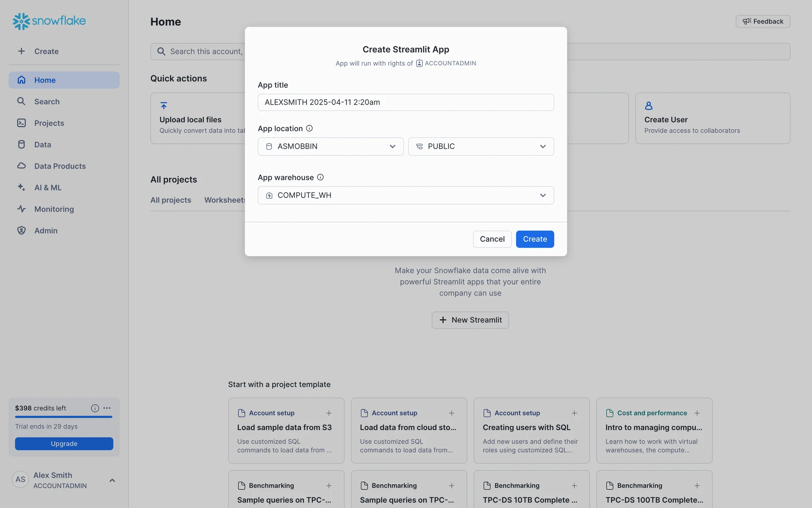Screen dimensions: 812x508
Task: Click the Upgrade button
Action: pyautogui.click(x=64, y=444)
